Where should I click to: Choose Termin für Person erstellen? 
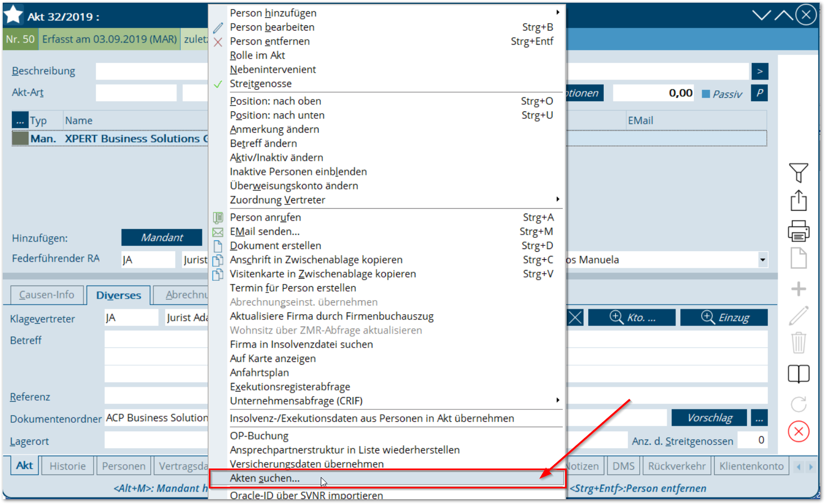click(x=387, y=288)
